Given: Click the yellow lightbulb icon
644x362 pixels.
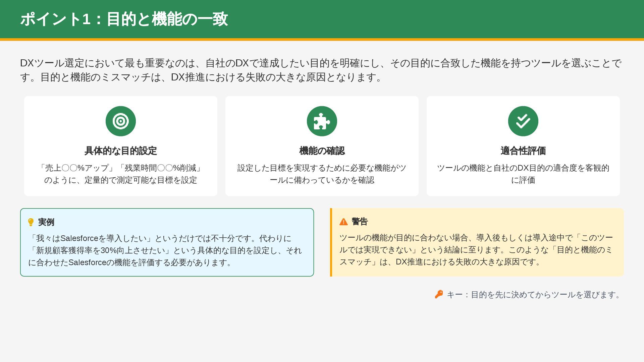Looking at the screenshot, I should point(31,222).
